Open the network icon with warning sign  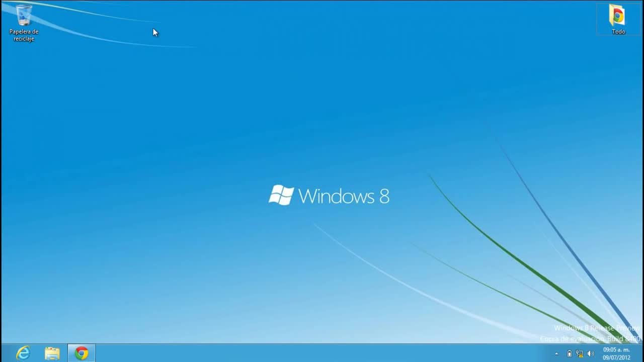(580, 353)
